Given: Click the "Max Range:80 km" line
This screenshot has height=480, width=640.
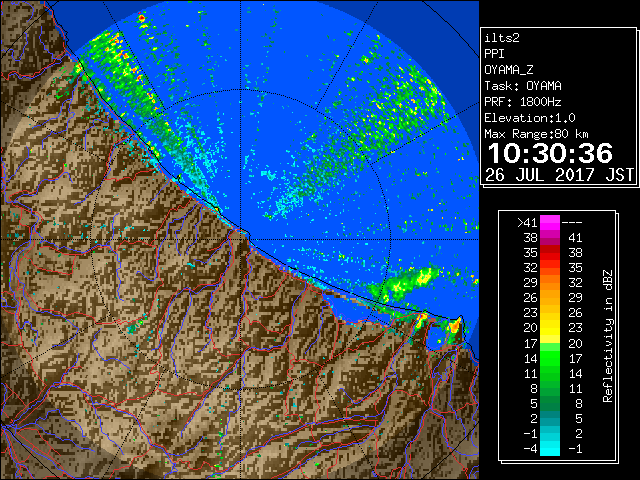Looking at the screenshot, I should tap(536, 134).
